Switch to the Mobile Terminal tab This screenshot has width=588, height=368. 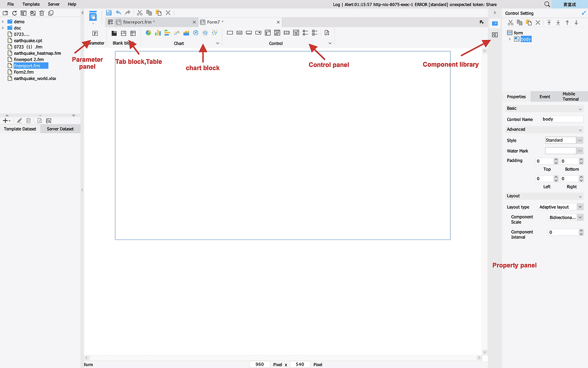571,97
